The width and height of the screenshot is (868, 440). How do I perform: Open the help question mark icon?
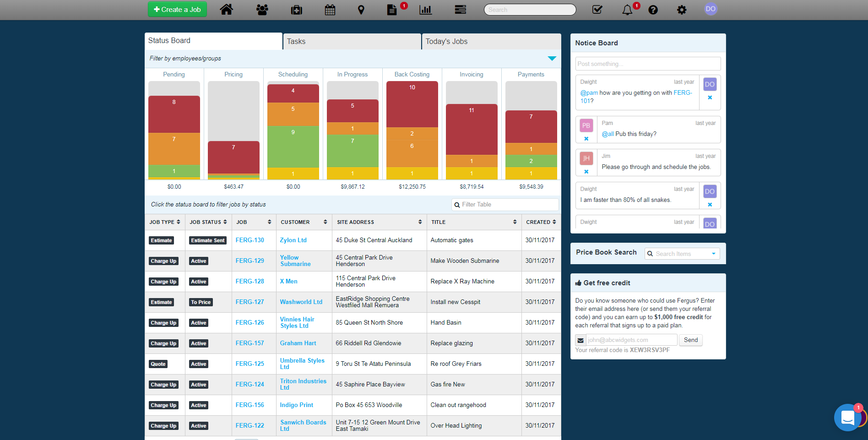(653, 10)
